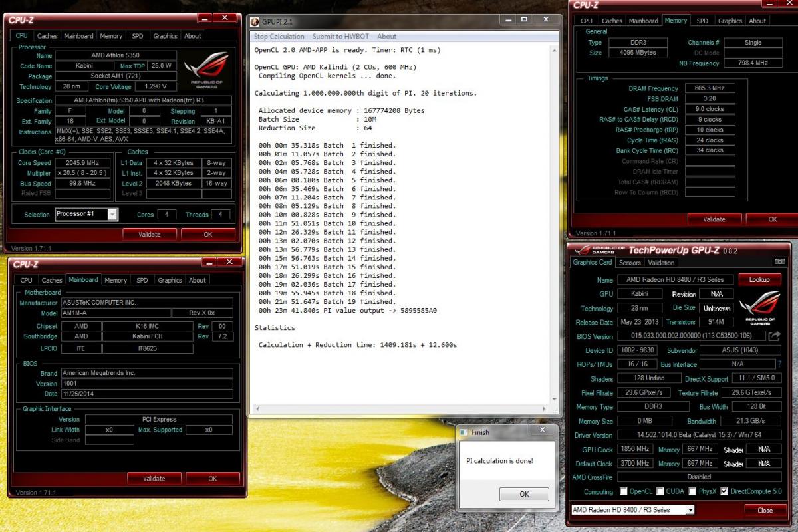Click the 'AM1M-A' motherboard model field
The image size is (798, 532).
(115, 313)
